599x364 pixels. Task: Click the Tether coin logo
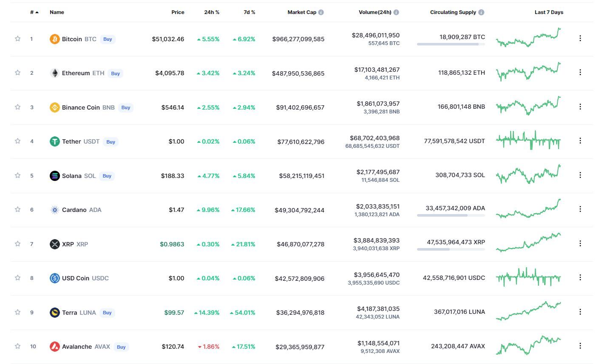tap(54, 141)
